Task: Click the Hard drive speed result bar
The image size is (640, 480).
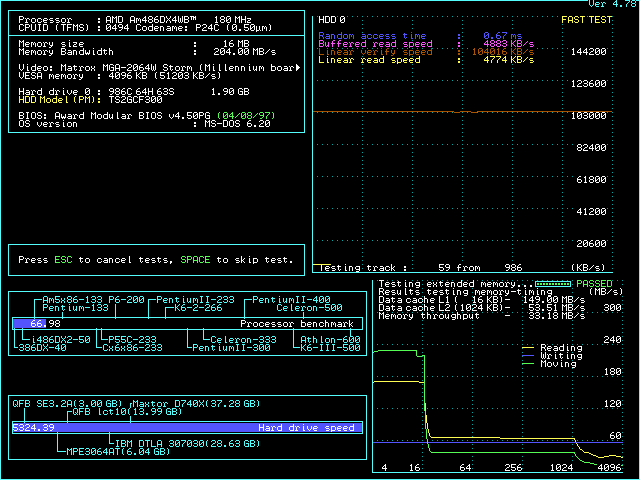Action: pyautogui.click(x=188, y=427)
